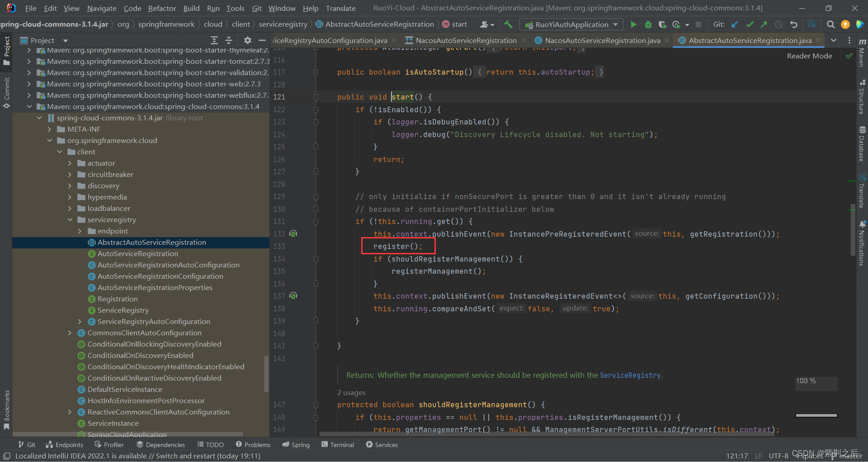
Task: Fold the if block at line 131
Action: [316, 221]
